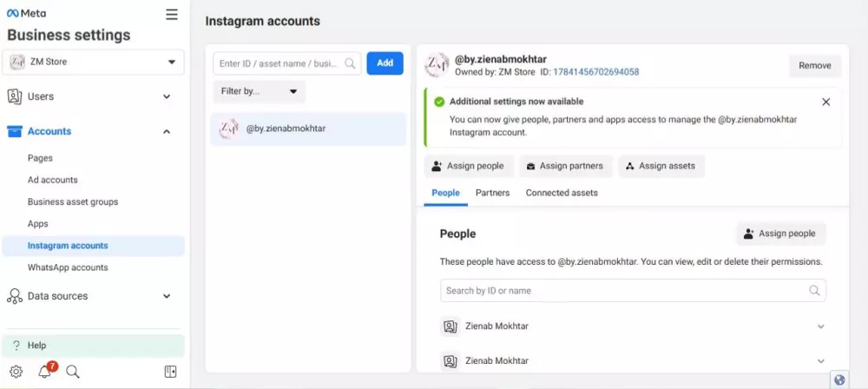This screenshot has width=868, height=389.
Task: Dismiss the Additional settings notice with X
Action: tap(826, 102)
